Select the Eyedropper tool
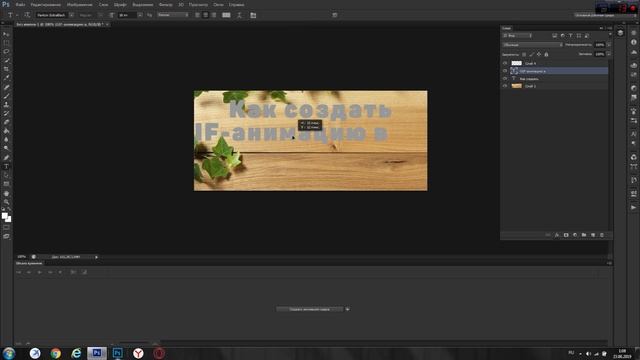Viewport: 640px width, 360px height. coord(6,78)
